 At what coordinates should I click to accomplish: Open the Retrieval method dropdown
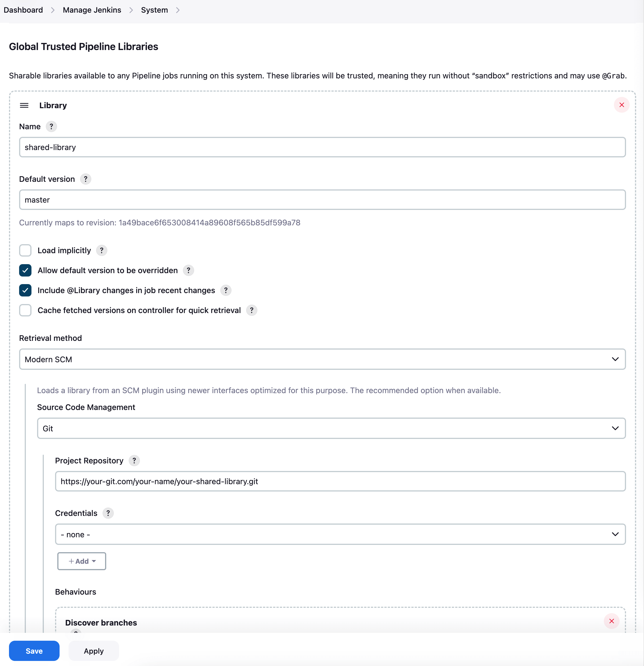pos(322,359)
